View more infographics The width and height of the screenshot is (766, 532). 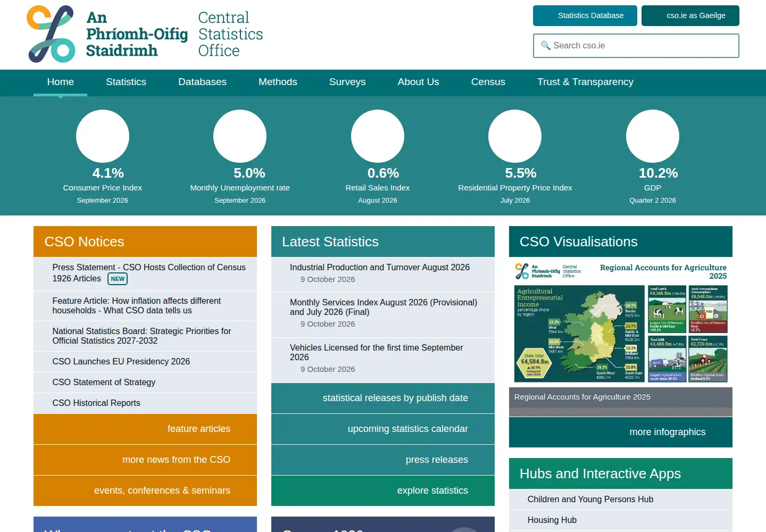621,432
